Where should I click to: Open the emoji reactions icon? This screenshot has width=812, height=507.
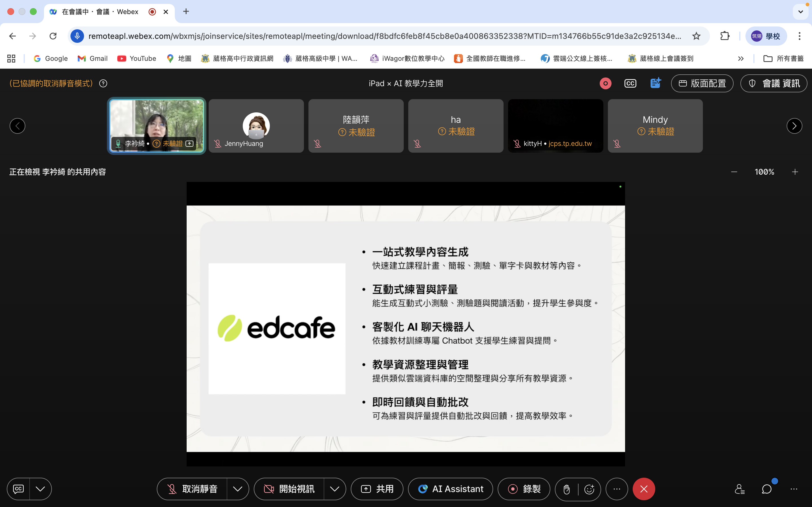[589, 489]
